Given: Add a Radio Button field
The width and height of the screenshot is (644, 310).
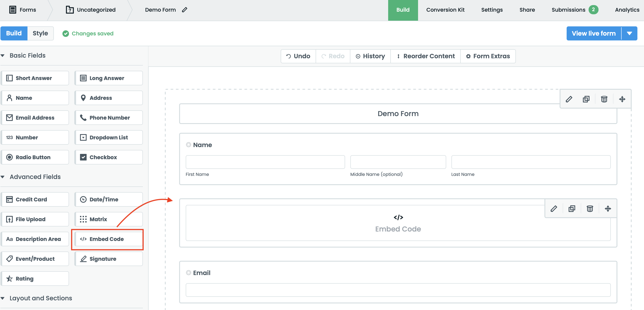Looking at the screenshot, I should click(x=35, y=157).
